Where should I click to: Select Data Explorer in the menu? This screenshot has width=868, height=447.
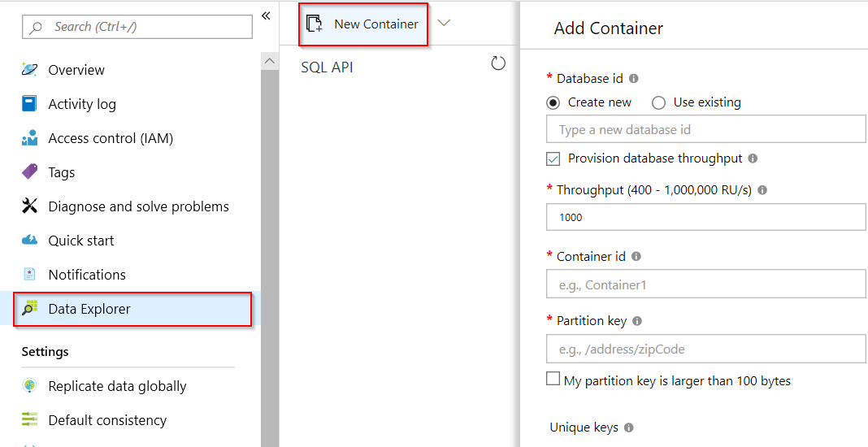click(132, 309)
